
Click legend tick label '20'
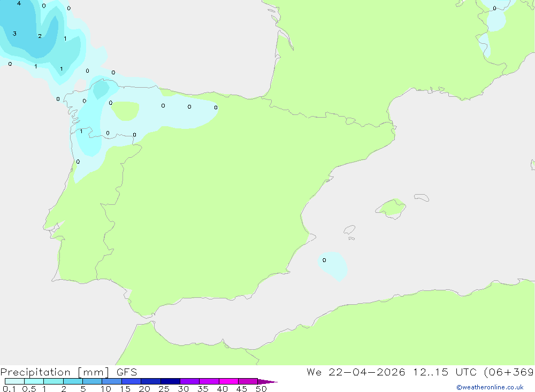point(144,389)
